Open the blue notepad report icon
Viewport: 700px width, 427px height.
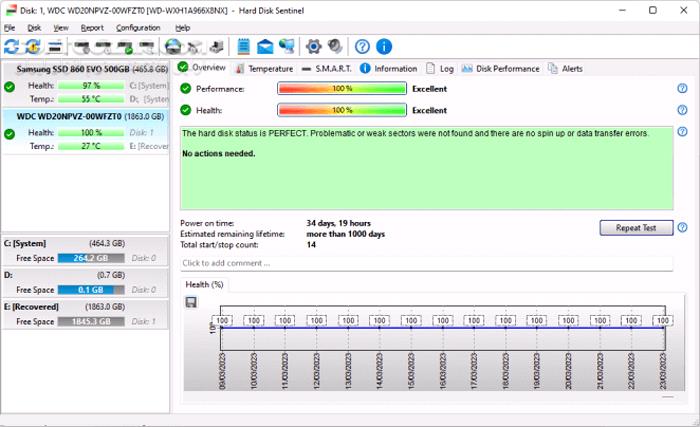click(x=243, y=46)
